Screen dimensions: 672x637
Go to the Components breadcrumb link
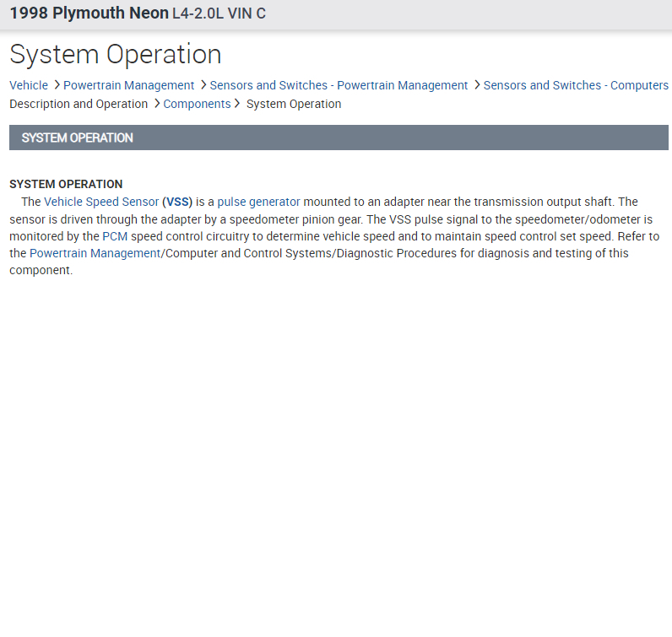click(197, 104)
